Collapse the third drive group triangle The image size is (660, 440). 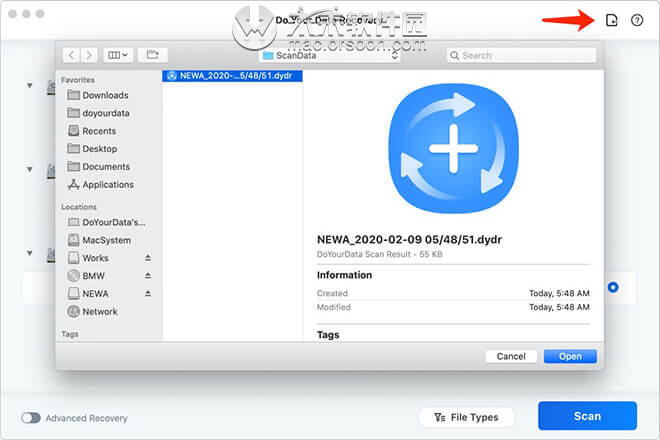pos(29,253)
